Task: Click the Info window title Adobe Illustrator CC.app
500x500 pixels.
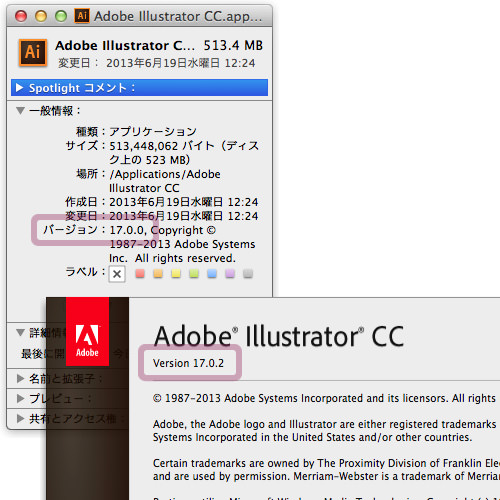Action: 178,16
